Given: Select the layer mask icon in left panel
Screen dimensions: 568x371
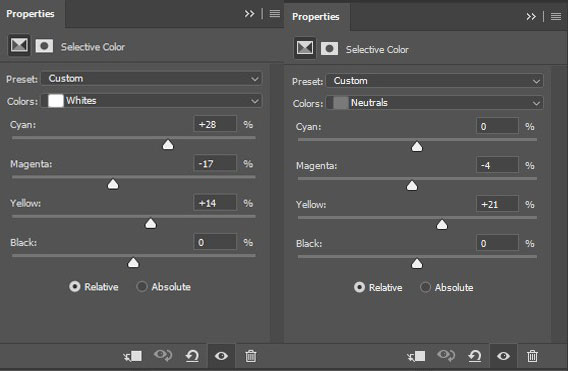Looking at the screenshot, I should click(x=44, y=46).
